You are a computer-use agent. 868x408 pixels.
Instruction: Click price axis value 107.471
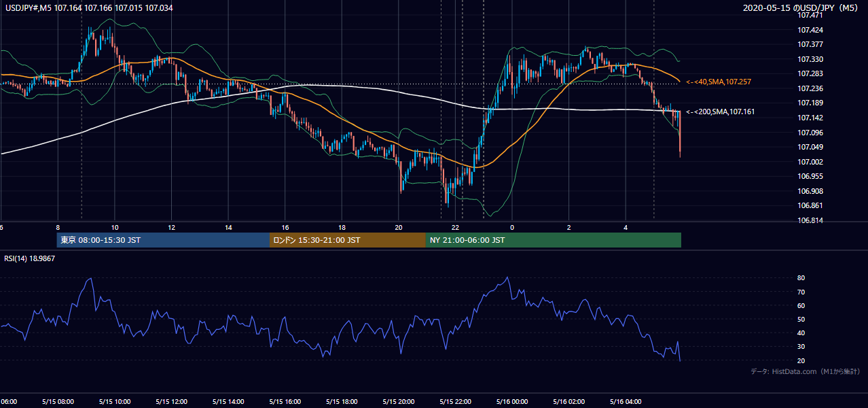tap(810, 16)
